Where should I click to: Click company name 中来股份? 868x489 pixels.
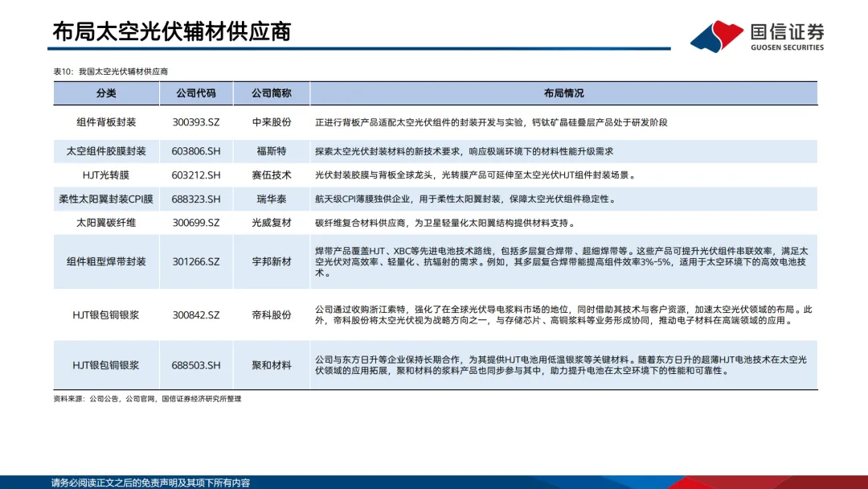click(x=272, y=122)
